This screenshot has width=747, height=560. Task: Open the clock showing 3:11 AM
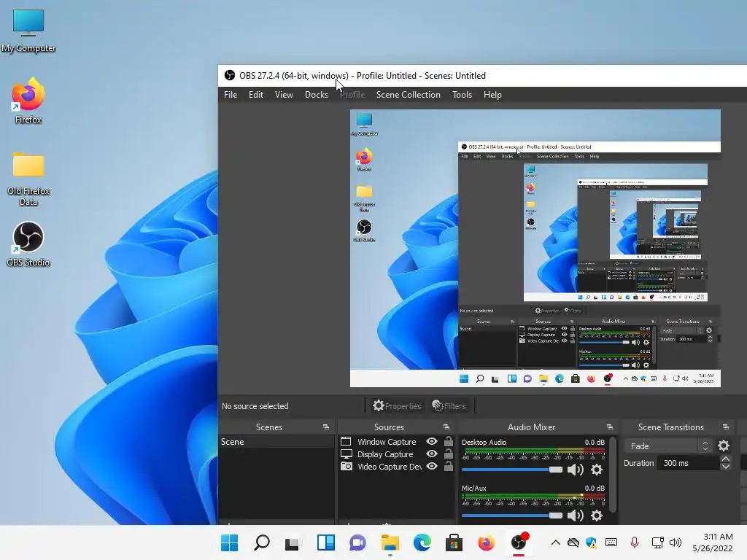[x=713, y=542]
